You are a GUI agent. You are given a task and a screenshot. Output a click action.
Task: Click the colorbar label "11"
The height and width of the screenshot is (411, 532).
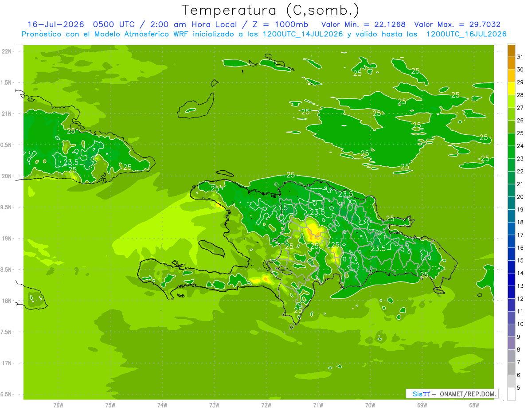pos(520,312)
